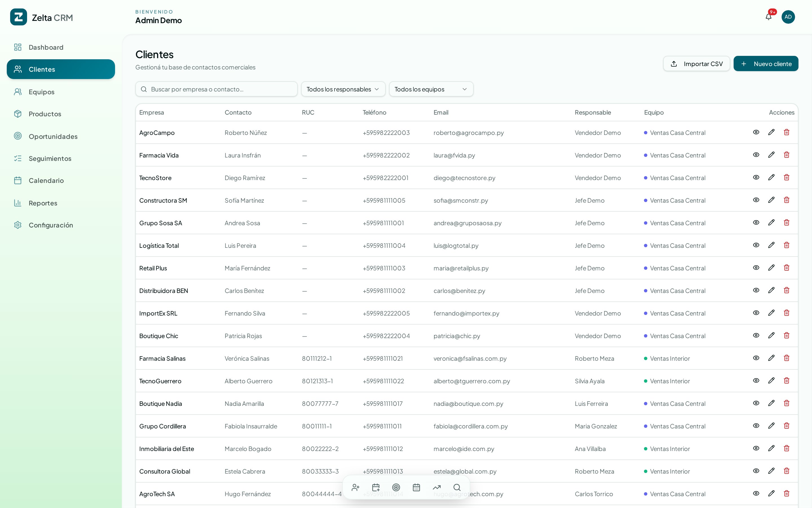View Retail Plus with eye icon

pyautogui.click(x=756, y=268)
